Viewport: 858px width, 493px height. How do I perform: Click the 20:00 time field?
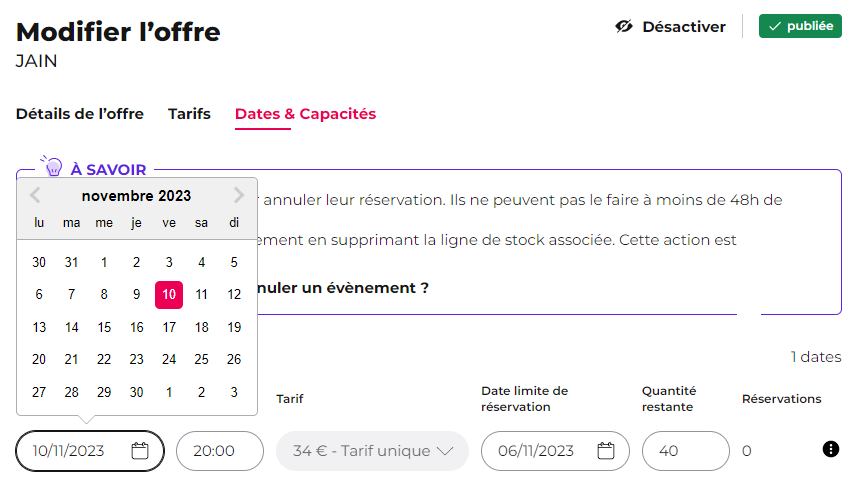(220, 451)
